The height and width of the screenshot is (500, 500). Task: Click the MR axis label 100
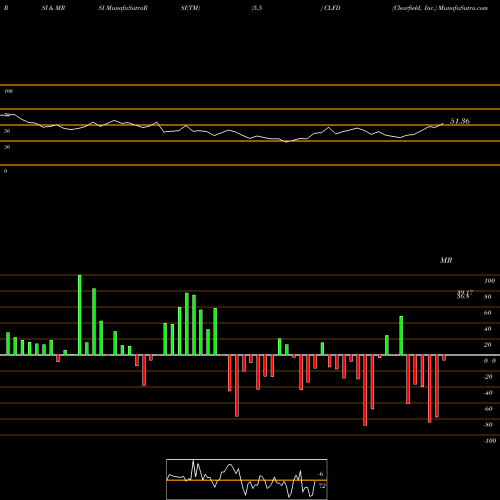tap(489, 281)
